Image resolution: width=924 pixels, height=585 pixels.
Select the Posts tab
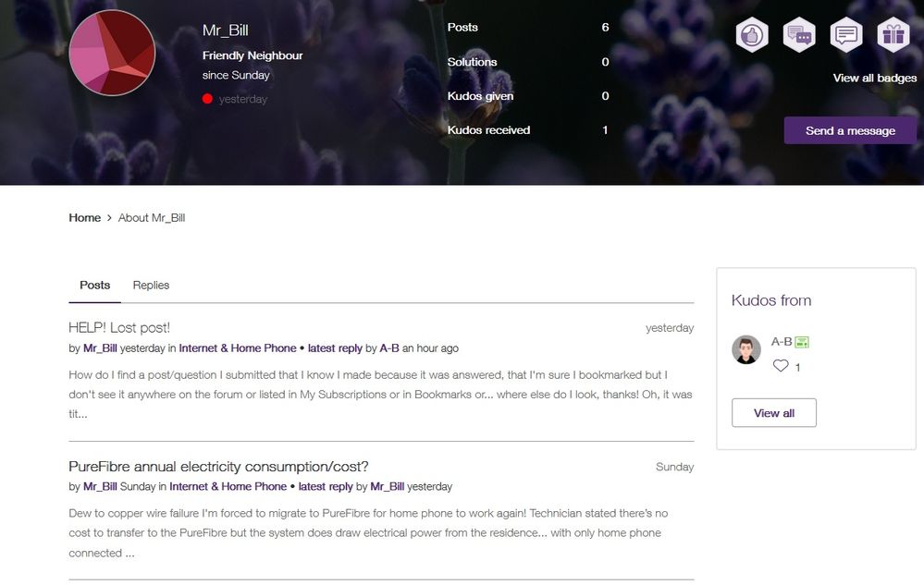pos(94,286)
